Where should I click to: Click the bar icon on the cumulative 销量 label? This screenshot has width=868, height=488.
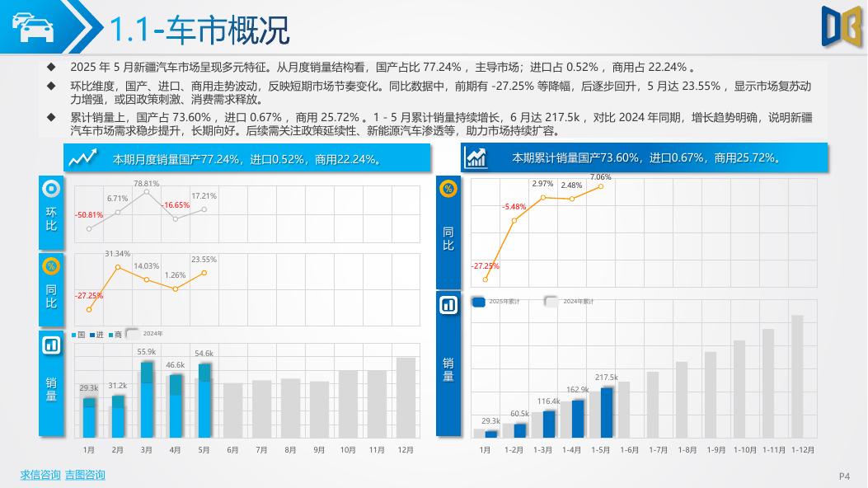[x=448, y=305]
